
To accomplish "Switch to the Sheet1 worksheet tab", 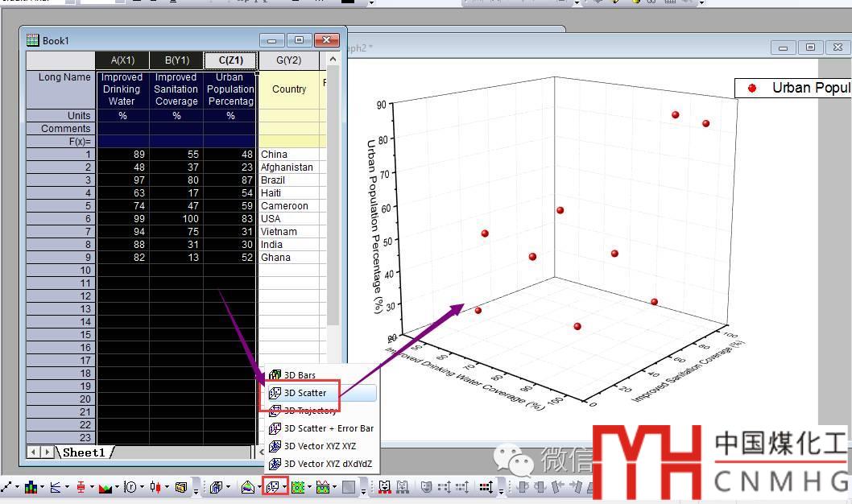I will point(85,452).
